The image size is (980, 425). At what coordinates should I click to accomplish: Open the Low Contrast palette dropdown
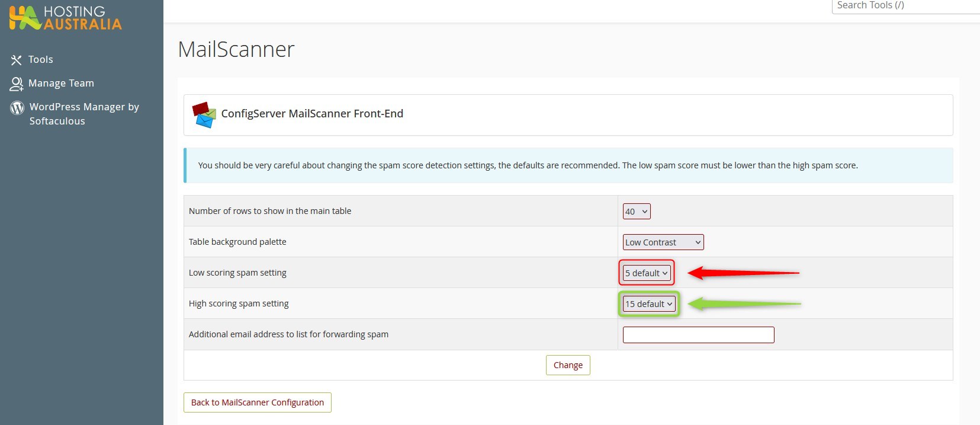click(663, 242)
